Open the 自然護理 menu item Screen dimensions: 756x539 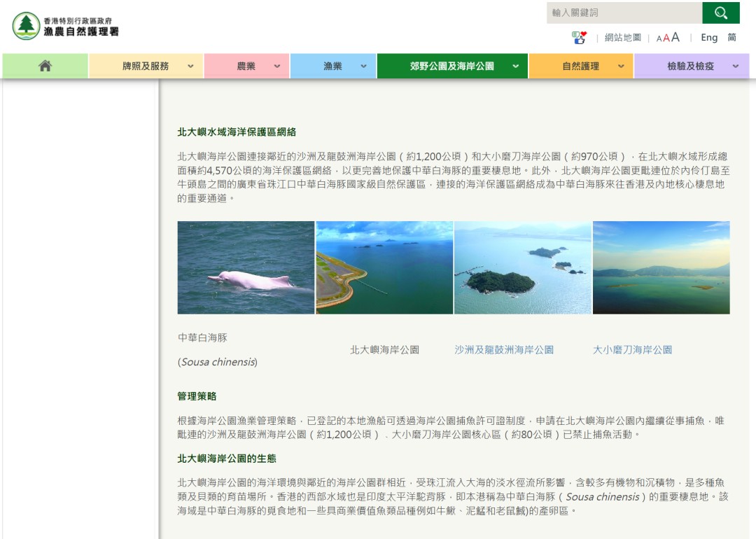580,66
